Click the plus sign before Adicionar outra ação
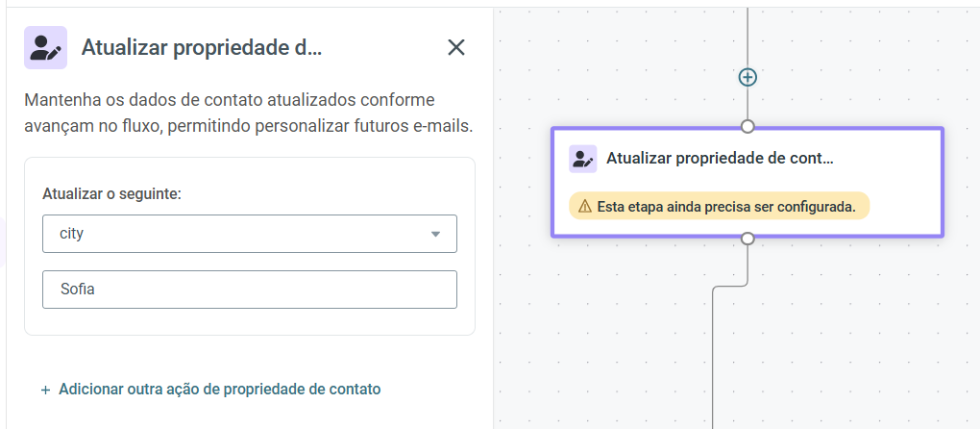The image size is (980, 429). coord(45,391)
